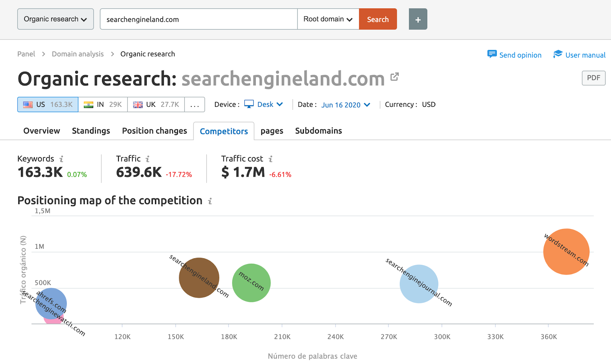Click the info icon next to Traffic cost
The height and width of the screenshot is (364, 611).
[271, 159]
